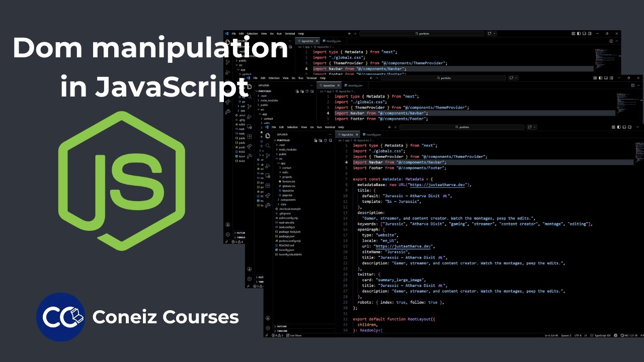This screenshot has width=644, height=362.
Task: Go back using front window title bar arrow
Action: coord(389,127)
